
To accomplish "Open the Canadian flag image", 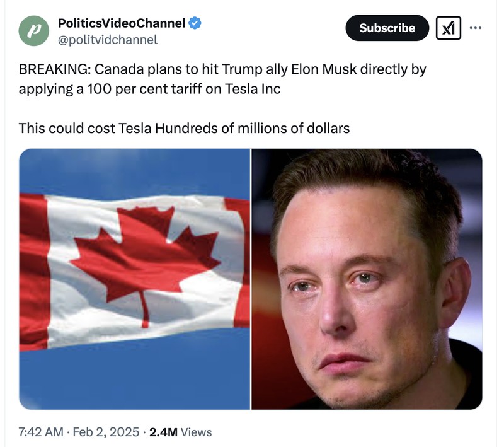I will coord(134,279).
